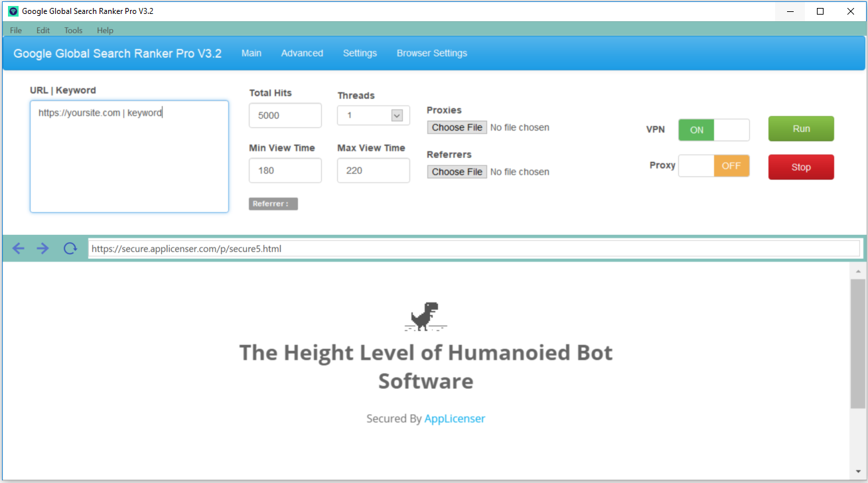The image size is (868, 483).
Task: Toggle the Proxy switch
Action: [713, 166]
